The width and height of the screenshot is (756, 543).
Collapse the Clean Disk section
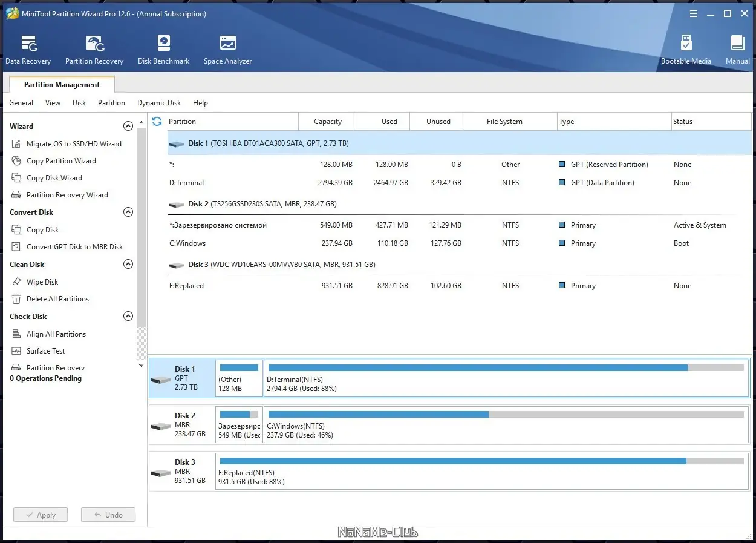[128, 265]
